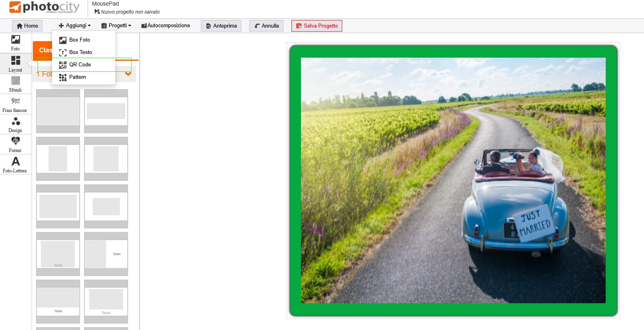This screenshot has height=330, width=644.
Task: Click the MousePad project title
Action: point(105,4)
